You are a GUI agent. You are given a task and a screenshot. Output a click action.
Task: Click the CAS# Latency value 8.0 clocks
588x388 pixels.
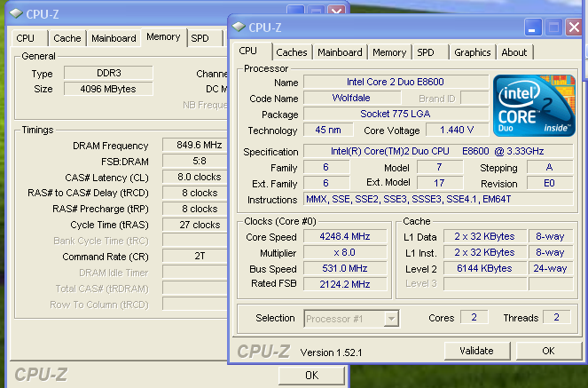point(195,177)
